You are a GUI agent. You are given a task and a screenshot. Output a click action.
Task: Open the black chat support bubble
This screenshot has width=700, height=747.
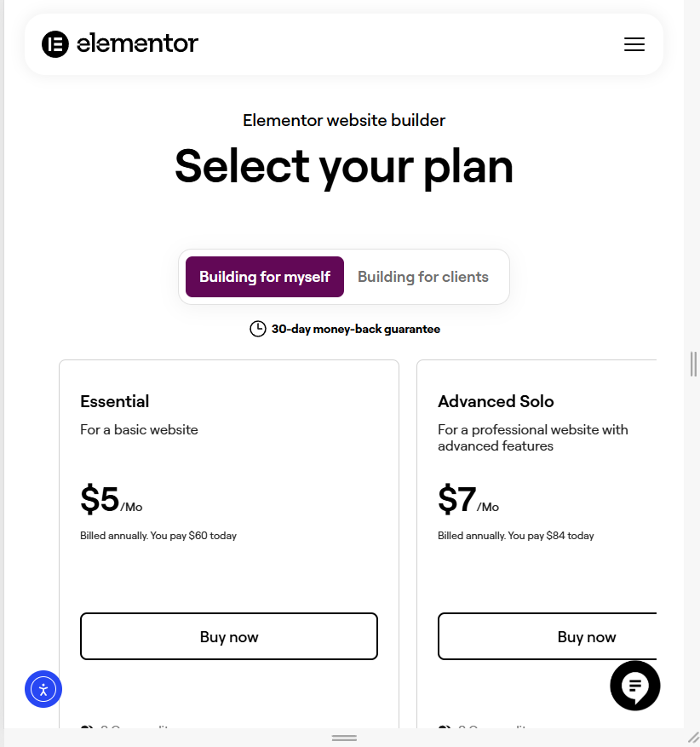coord(635,686)
